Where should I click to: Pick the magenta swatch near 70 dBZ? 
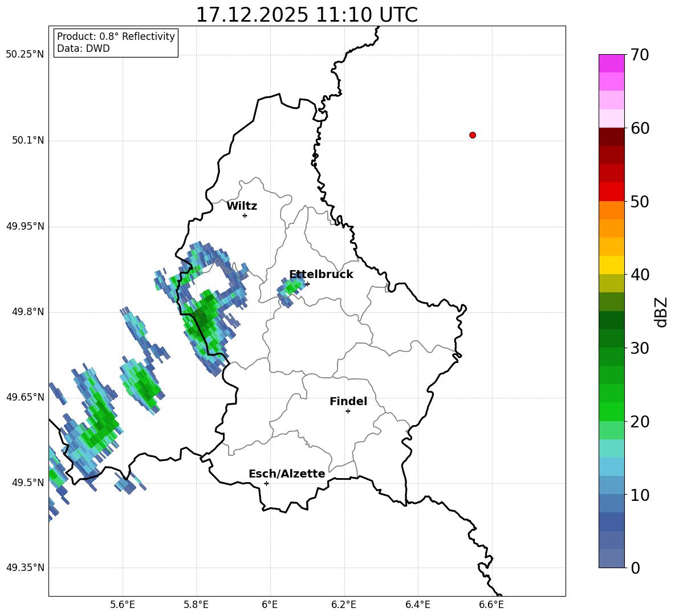point(612,63)
